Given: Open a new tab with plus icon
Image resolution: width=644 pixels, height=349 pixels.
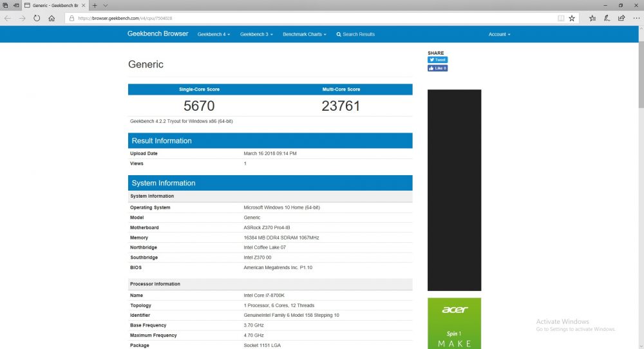Looking at the screenshot, I should (95, 5).
